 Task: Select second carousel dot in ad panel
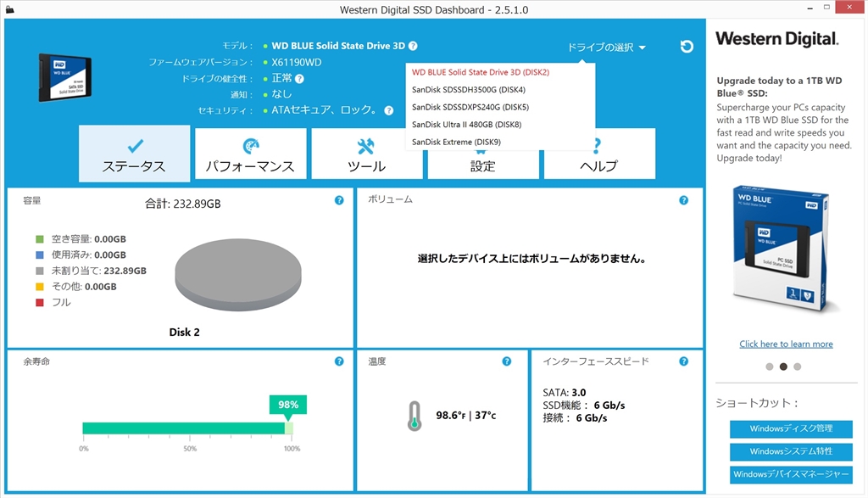(x=783, y=367)
